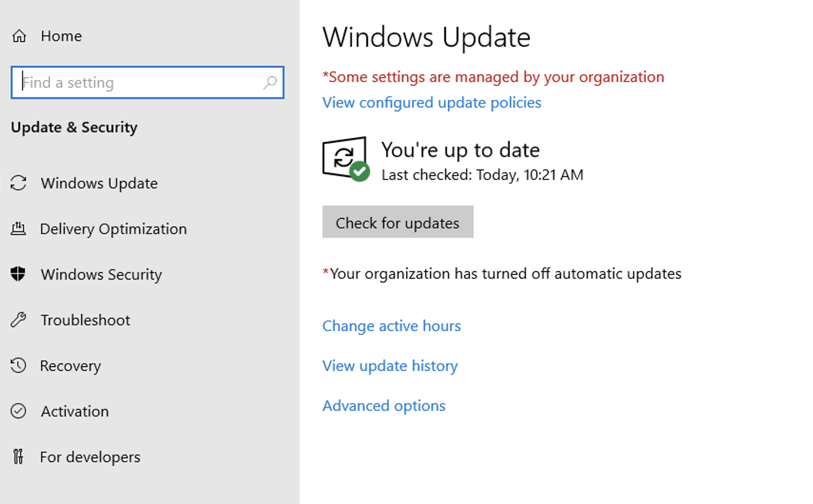Click the Windows Security shield icon

[x=18, y=274]
